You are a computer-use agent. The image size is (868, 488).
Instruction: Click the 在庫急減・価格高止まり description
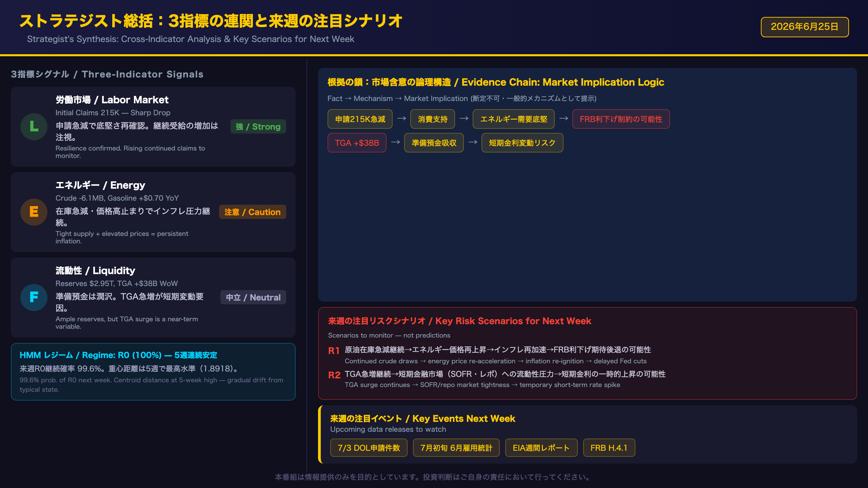coord(133,217)
